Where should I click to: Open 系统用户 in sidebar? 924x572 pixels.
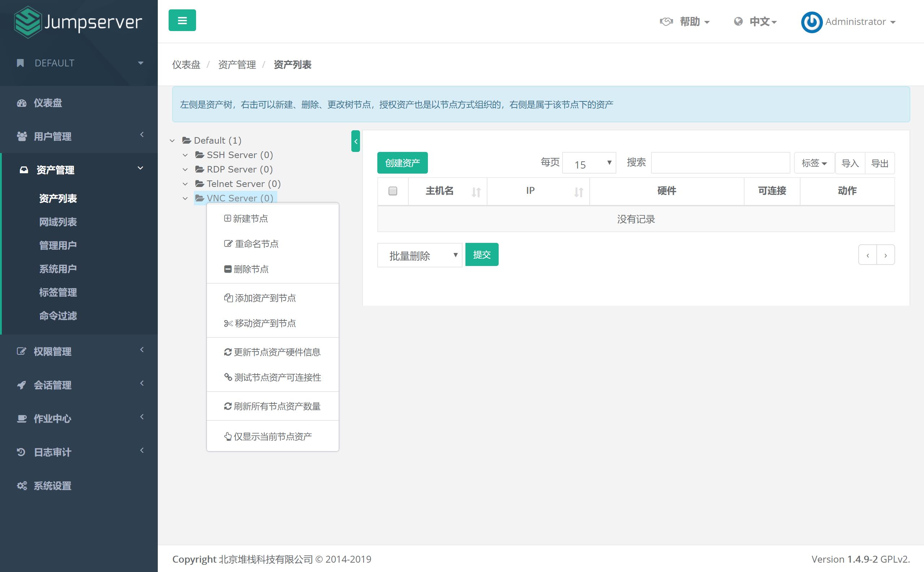click(x=58, y=269)
